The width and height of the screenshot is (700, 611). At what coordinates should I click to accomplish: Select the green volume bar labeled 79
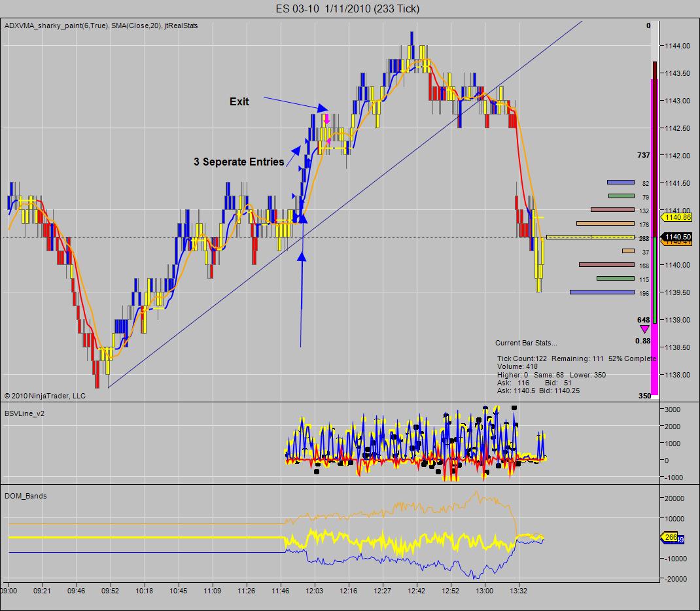point(621,196)
